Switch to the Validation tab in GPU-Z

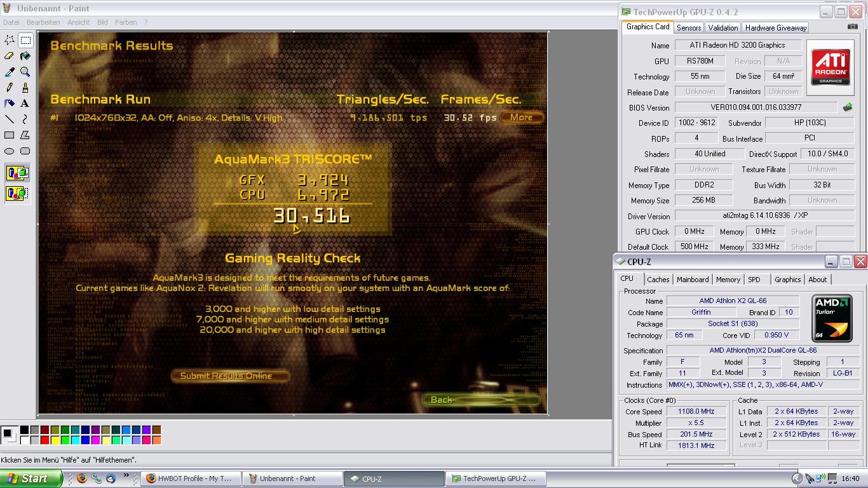tap(723, 28)
